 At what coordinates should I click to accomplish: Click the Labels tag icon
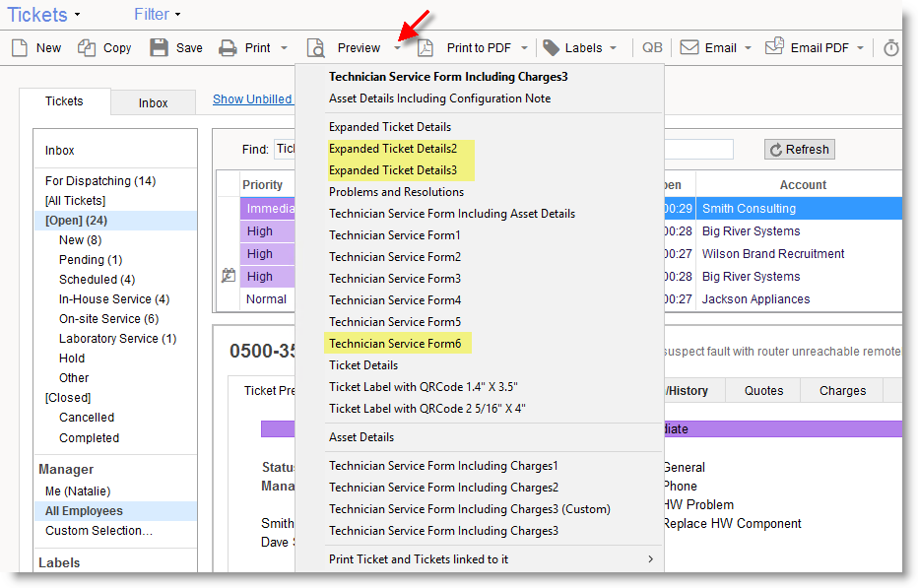tap(551, 47)
